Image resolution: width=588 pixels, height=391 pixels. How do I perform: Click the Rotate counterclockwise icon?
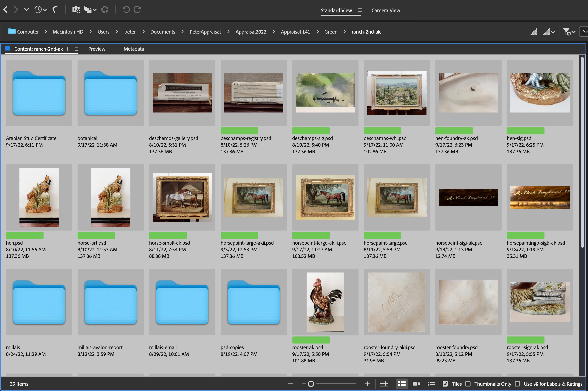(x=126, y=10)
